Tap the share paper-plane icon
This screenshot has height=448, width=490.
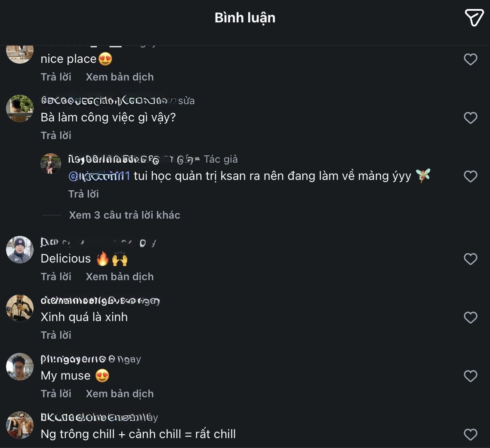(474, 18)
